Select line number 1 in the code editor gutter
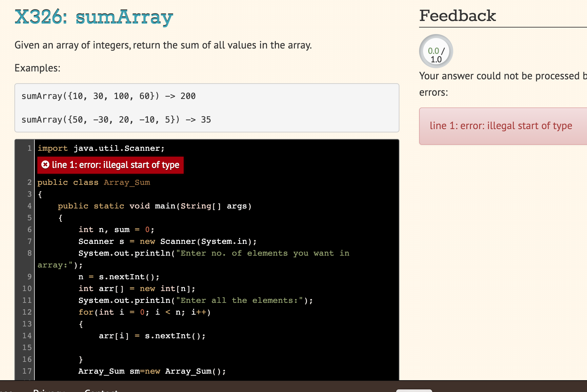Screen dimensions: 587x392 (29, 148)
